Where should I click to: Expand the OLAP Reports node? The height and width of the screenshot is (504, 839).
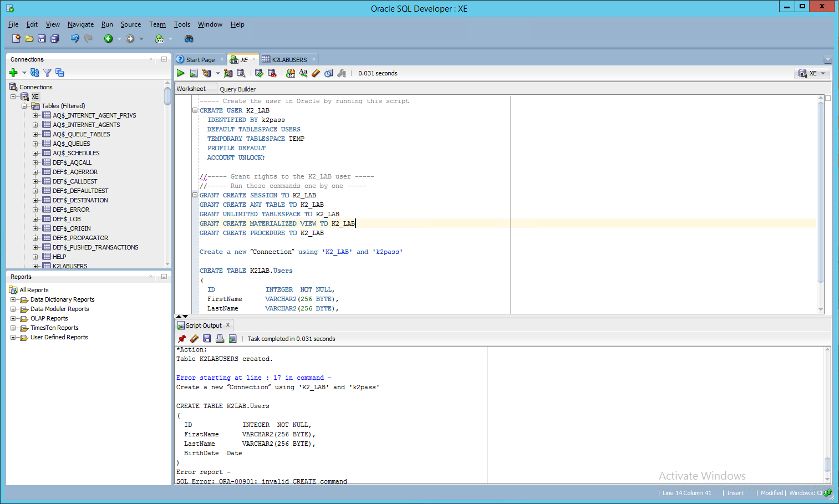[x=13, y=318]
